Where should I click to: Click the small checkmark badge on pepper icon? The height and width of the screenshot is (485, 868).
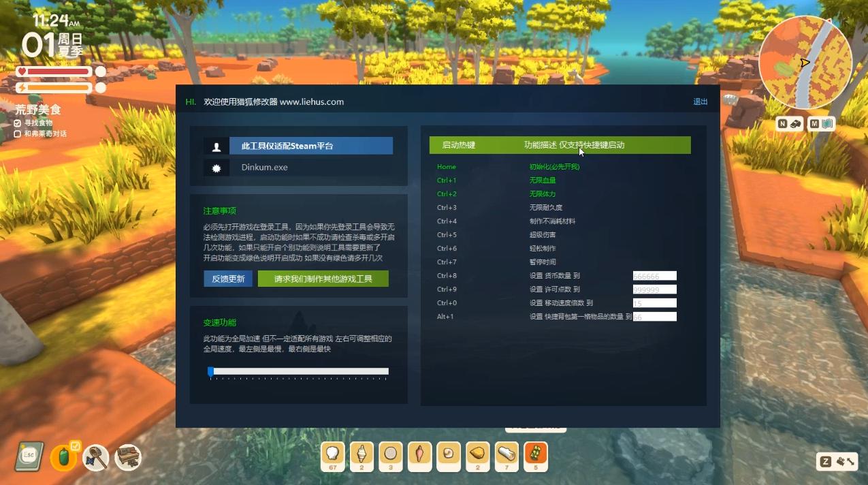click(76, 446)
